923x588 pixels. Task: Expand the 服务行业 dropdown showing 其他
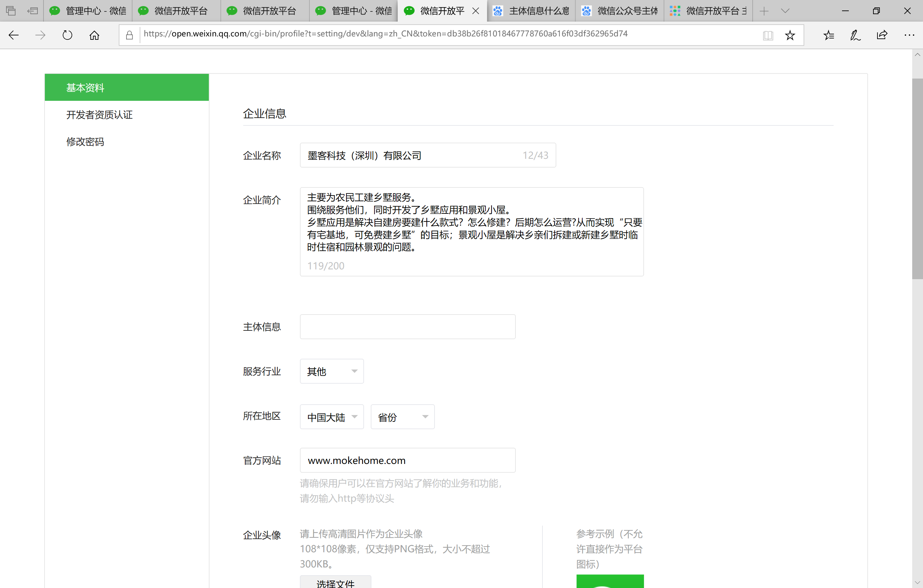pos(332,371)
